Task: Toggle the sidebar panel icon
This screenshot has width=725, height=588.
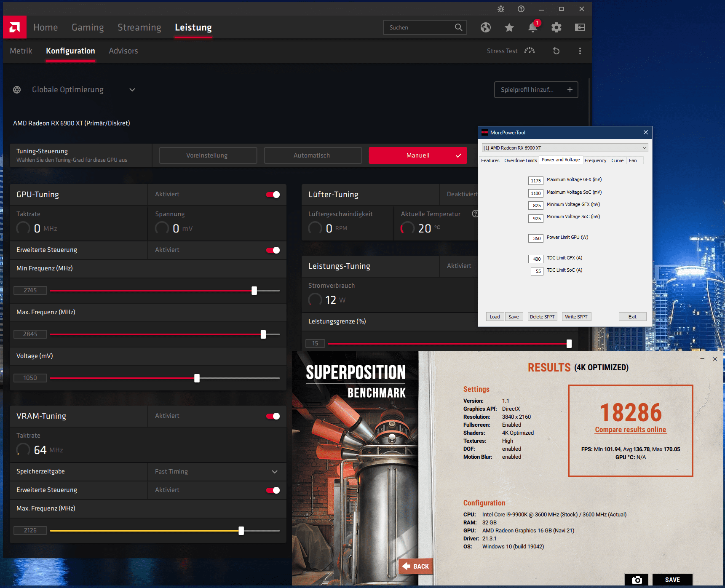Action: click(x=580, y=27)
